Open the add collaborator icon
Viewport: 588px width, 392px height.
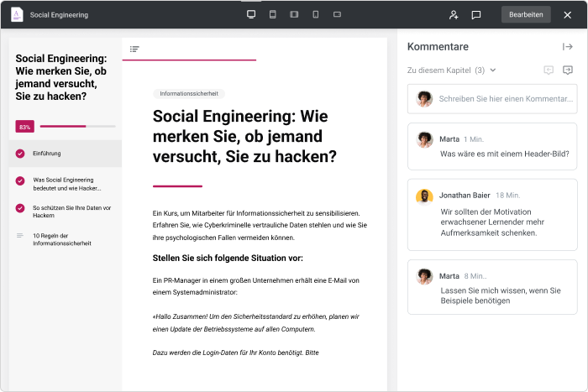(x=454, y=14)
